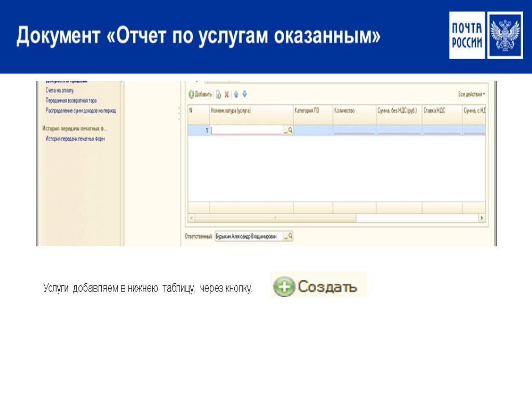Viewport: 532px width, 399px height.
Task: Click the N column header
Action: [x=198, y=115]
